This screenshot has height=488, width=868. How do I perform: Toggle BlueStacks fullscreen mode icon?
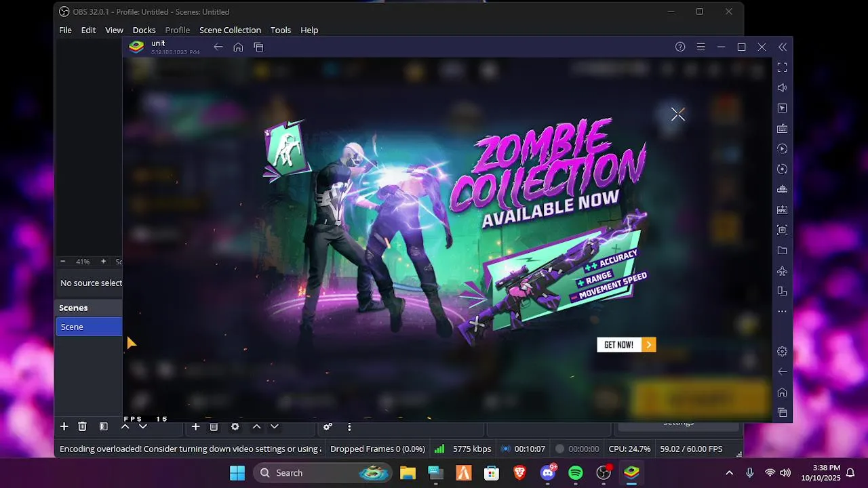(x=782, y=67)
